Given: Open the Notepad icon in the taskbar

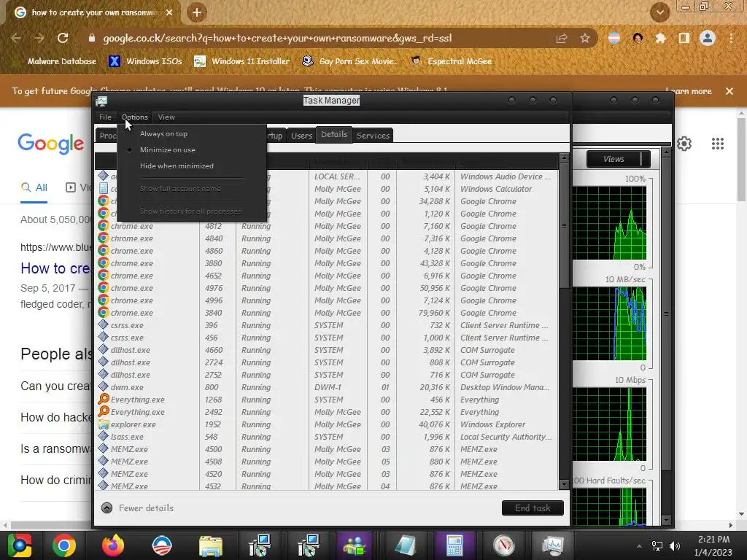Looking at the screenshot, I should click(x=406, y=545).
